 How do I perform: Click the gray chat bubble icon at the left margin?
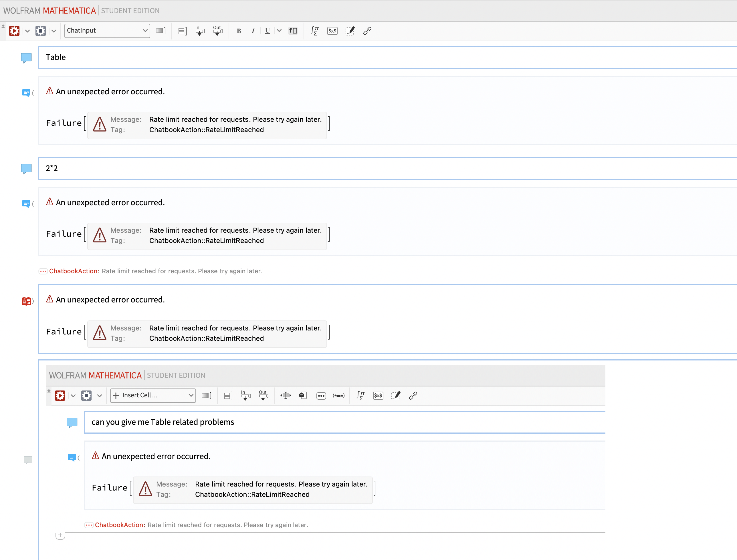click(x=28, y=460)
